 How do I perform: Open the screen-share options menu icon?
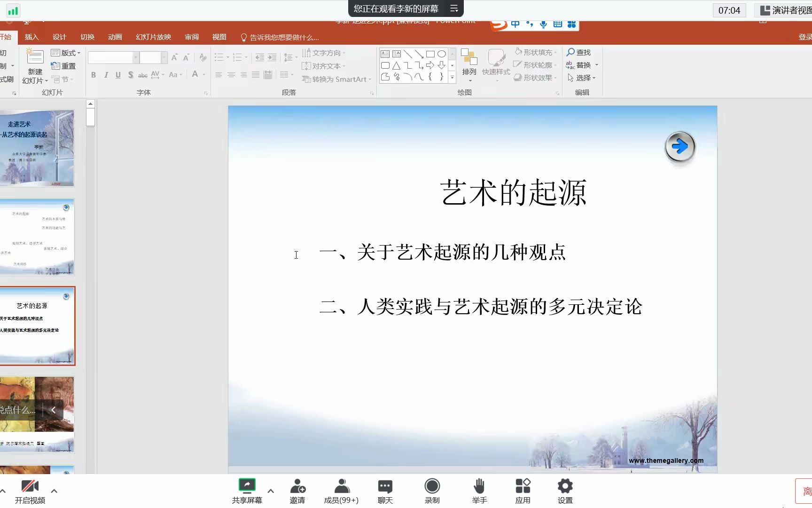454,8
